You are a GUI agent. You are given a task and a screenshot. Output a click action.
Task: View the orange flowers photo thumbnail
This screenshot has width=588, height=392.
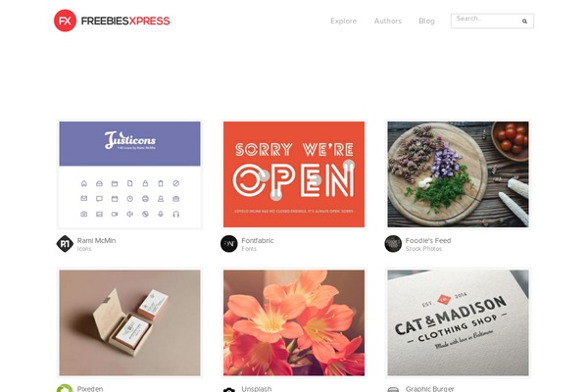click(294, 323)
